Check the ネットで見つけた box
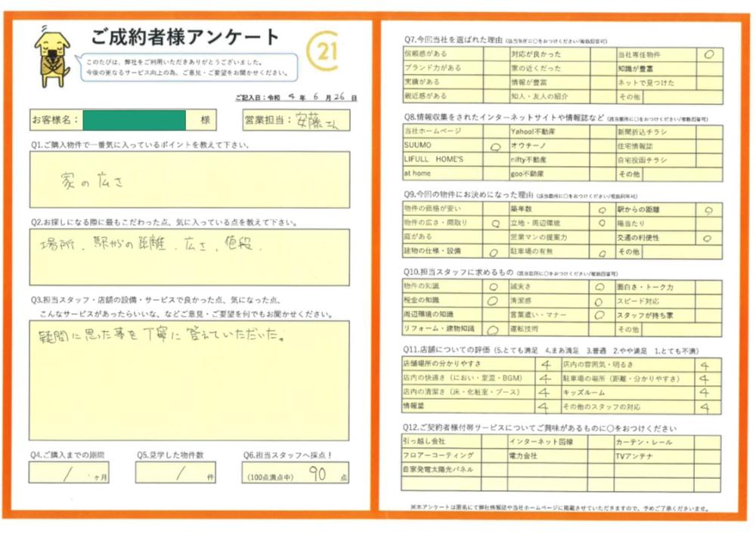This screenshot has height=534, width=756. click(710, 82)
